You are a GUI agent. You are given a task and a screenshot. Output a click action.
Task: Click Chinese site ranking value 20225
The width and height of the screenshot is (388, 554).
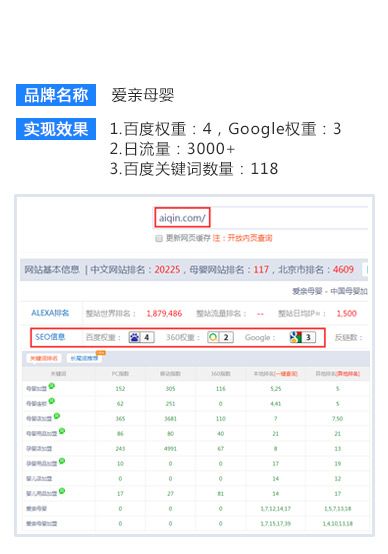tap(167, 270)
